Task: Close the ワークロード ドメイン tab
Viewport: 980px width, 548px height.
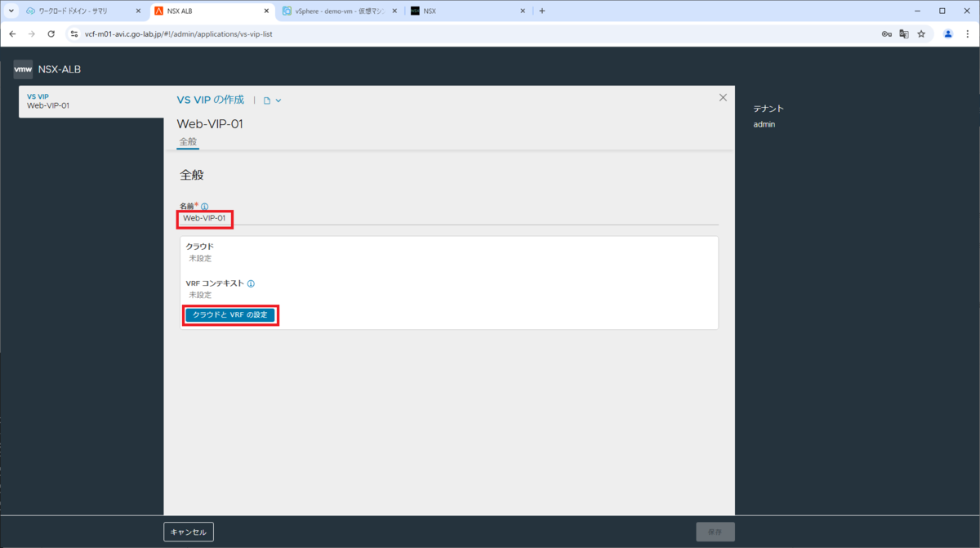Action: 138,11
